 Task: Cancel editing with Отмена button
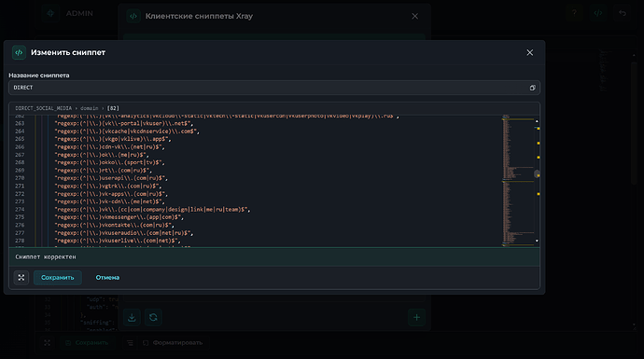tap(107, 278)
